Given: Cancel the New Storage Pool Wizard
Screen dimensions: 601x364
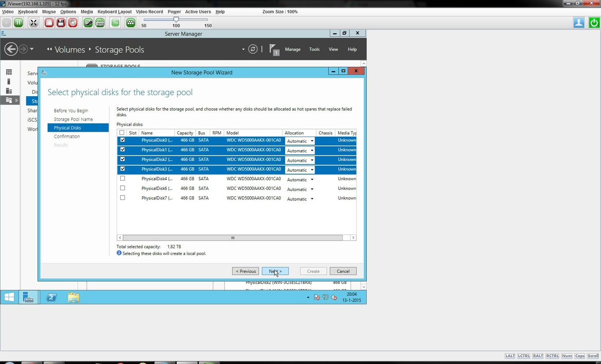Looking at the screenshot, I should click(x=343, y=271).
